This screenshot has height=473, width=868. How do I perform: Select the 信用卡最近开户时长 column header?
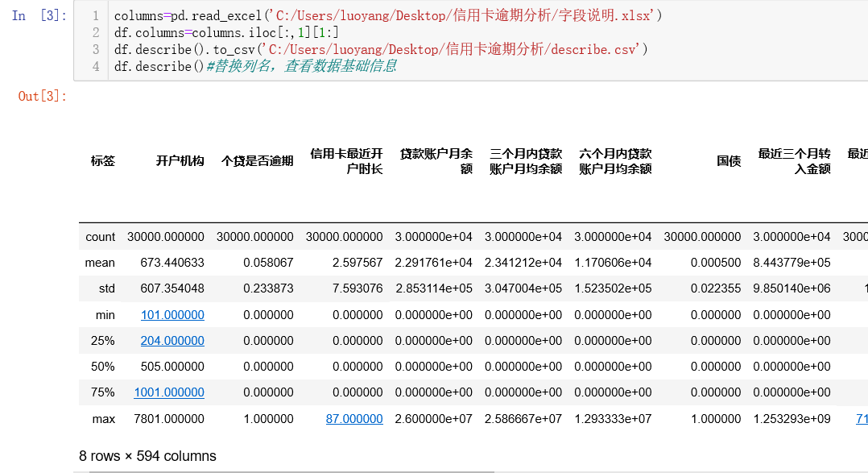coord(346,161)
